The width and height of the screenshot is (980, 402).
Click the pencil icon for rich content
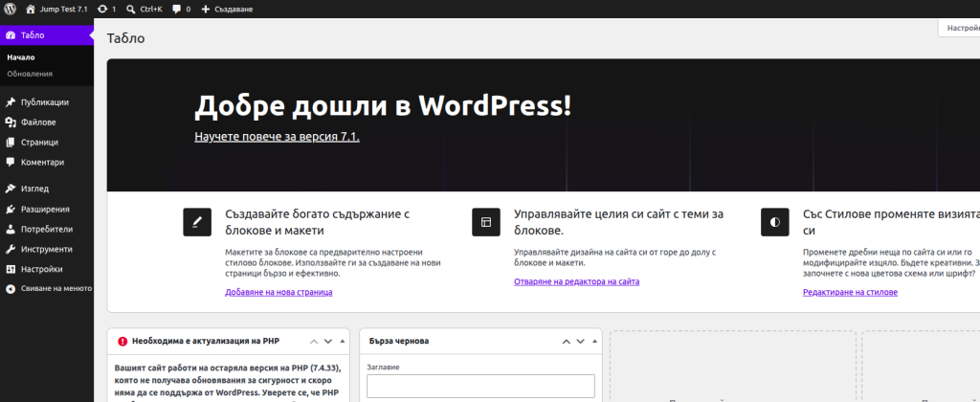pos(197,222)
